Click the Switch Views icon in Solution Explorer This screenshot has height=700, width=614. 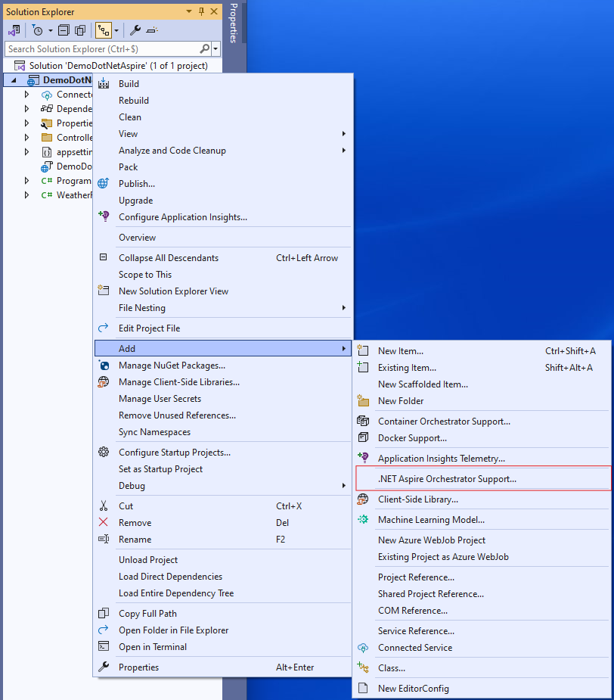14,30
